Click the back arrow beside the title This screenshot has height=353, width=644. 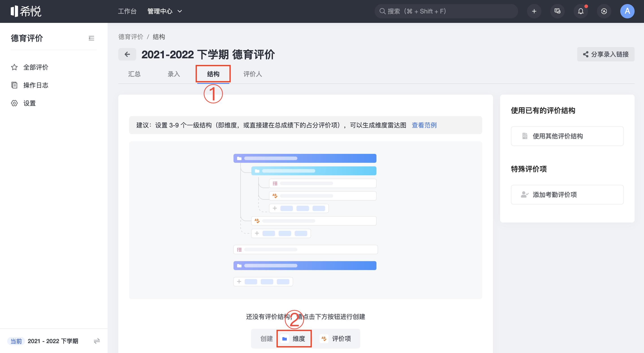(x=127, y=54)
